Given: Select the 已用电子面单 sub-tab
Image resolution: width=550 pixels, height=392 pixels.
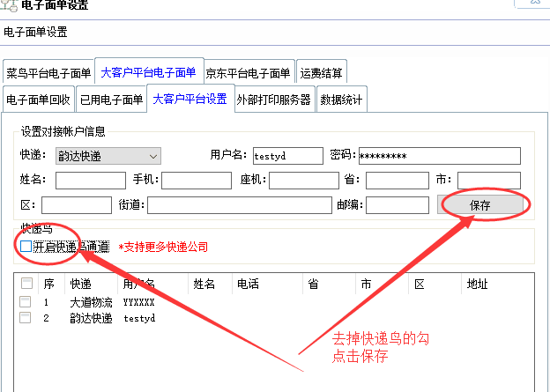Looking at the screenshot, I should 111,100.
